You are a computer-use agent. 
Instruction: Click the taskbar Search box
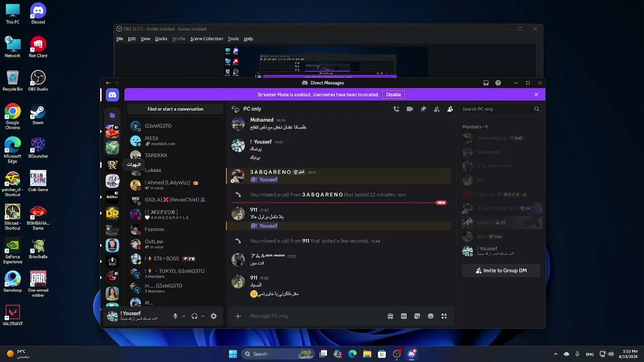point(278,354)
